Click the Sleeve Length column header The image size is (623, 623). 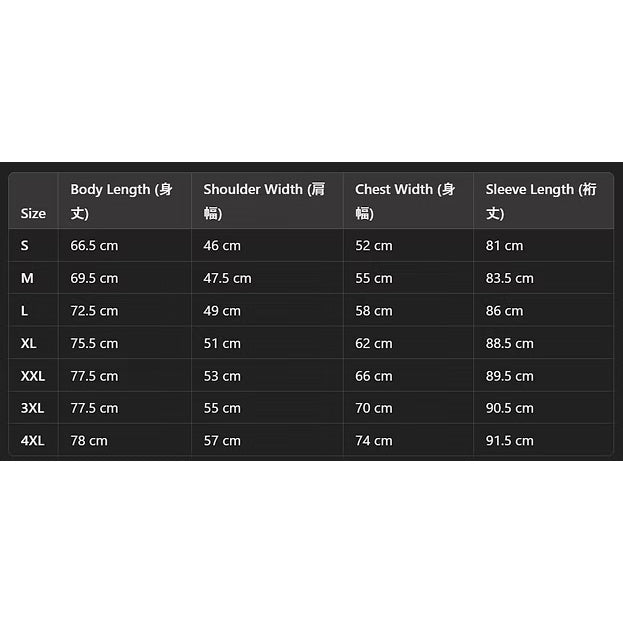pos(540,201)
